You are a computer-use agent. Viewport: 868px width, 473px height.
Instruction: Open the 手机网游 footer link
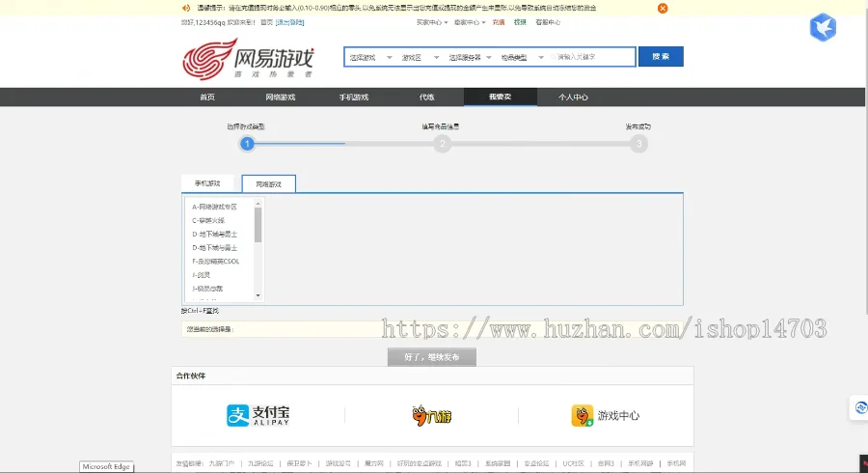(640, 463)
